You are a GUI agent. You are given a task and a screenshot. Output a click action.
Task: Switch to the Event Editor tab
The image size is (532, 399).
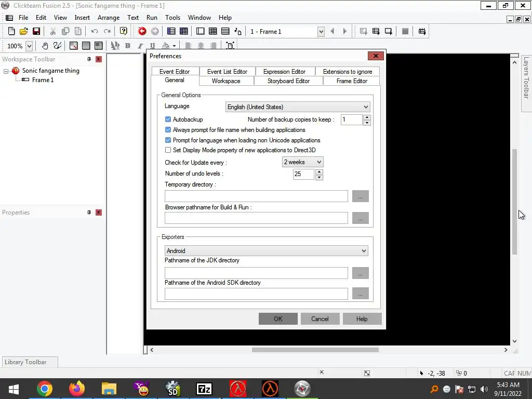(x=175, y=72)
